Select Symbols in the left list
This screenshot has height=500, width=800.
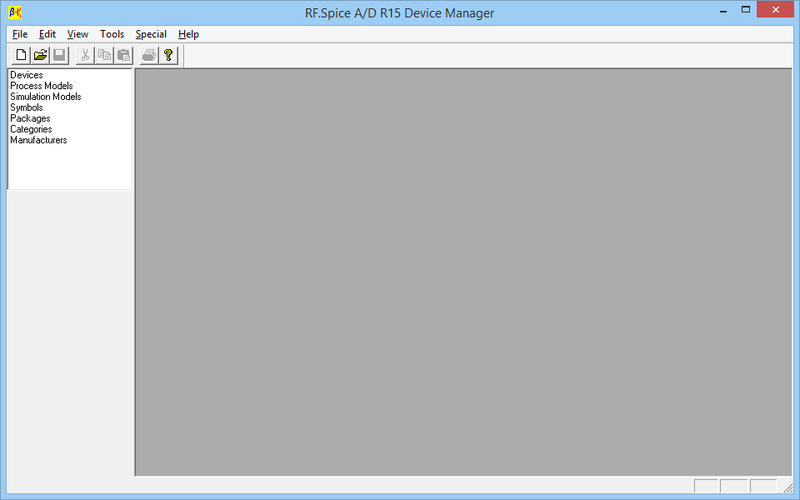click(27, 108)
